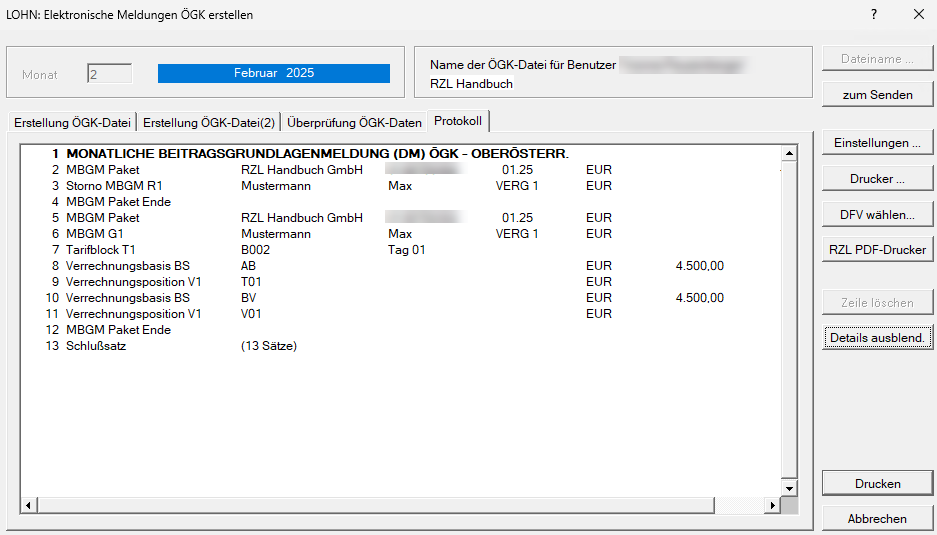937x535 pixels.
Task: Open the Erstellung ÖGK-Datei(2) tab
Action: click(208, 123)
